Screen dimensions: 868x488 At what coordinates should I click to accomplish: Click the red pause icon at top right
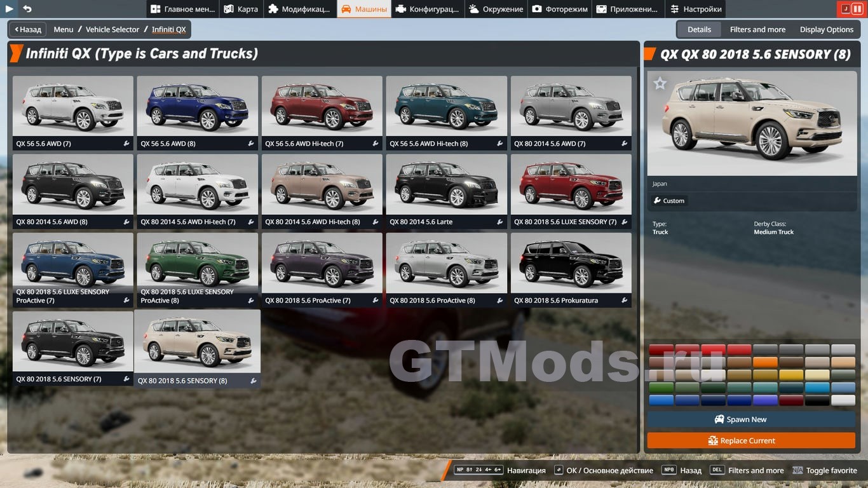tap(857, 9)
